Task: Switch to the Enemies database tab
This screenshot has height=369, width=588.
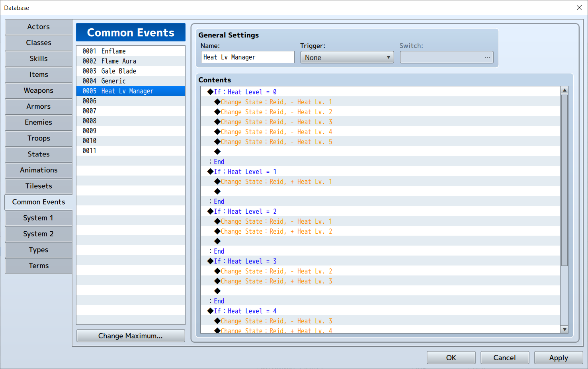Action: (38, 122)
